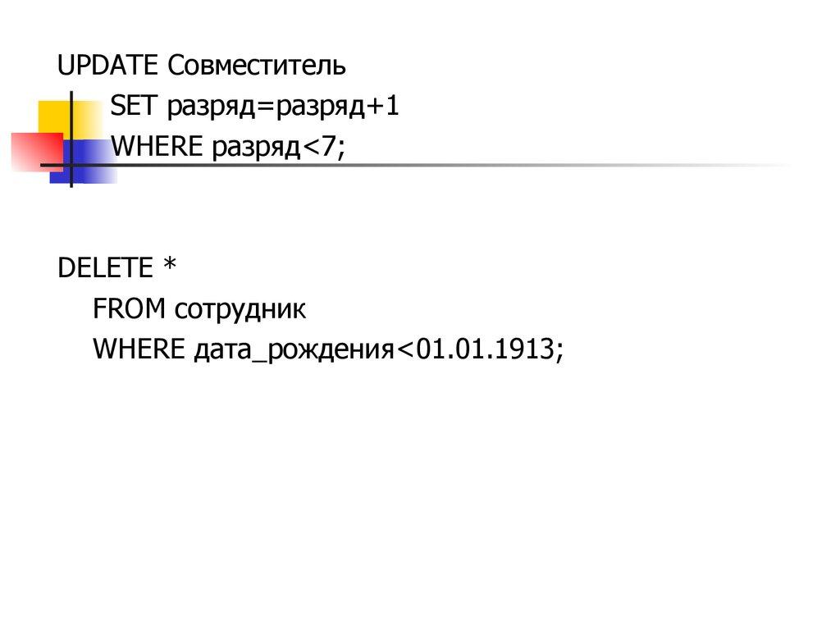840x630 pixels.
Task: Click the UPDATE keyword
Action: pos(109,65)
